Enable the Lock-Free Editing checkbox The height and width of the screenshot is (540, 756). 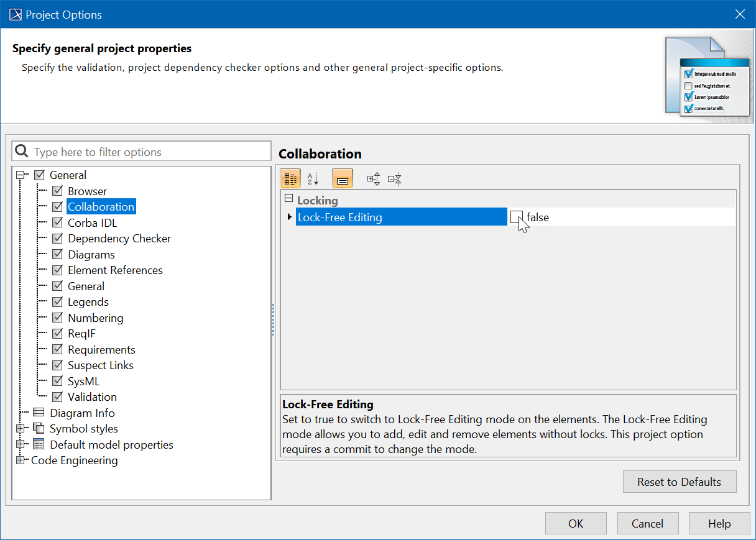(x=516, y=217)
